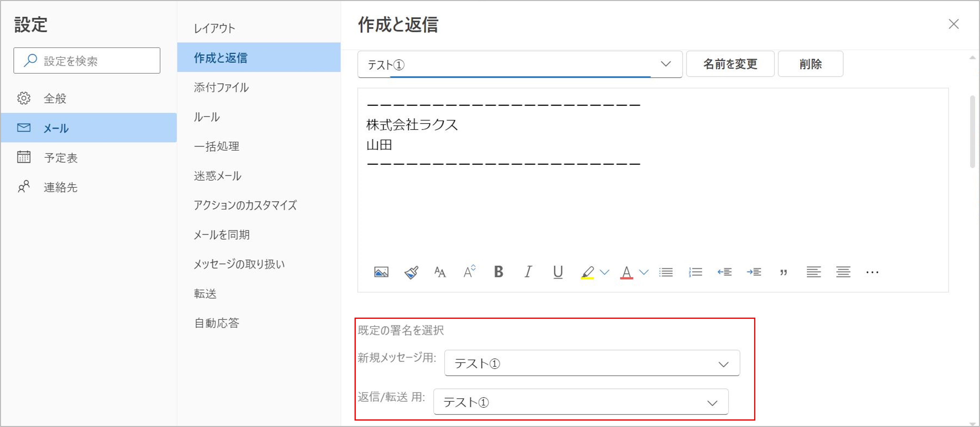Decrease the indent level
Screen dimensions: 980x427
pos(725,272)
